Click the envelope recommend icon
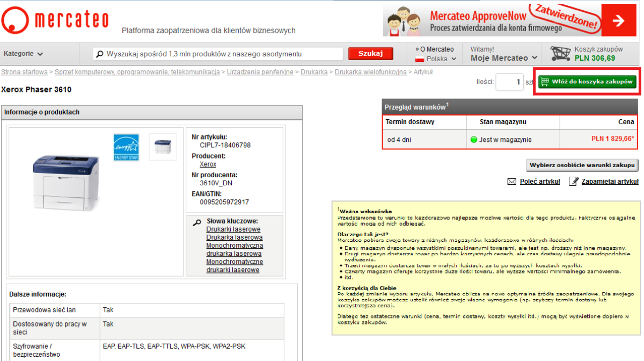 [512, 182]
